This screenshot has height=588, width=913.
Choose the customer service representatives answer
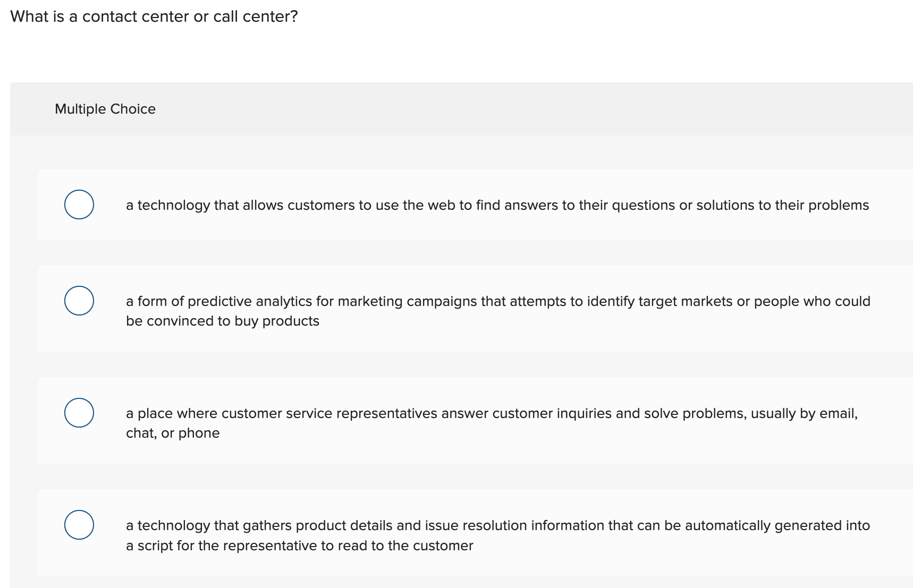[x=79, y=413]
